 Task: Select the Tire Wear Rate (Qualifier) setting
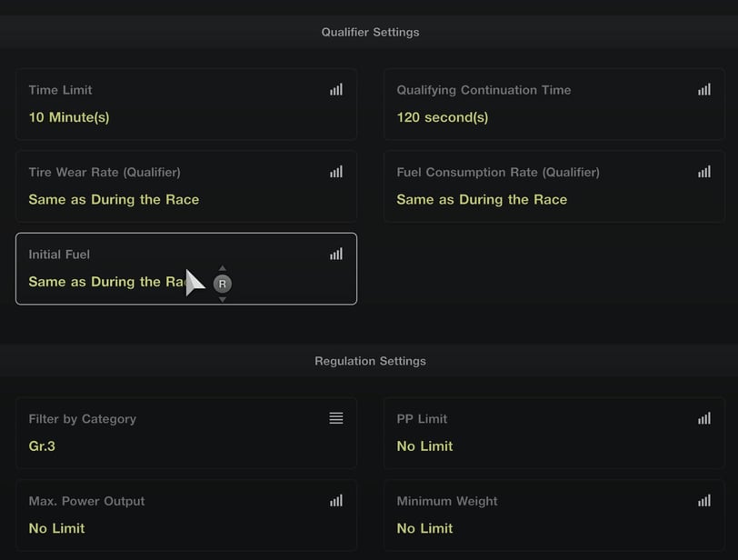click(x=186, y=186)
